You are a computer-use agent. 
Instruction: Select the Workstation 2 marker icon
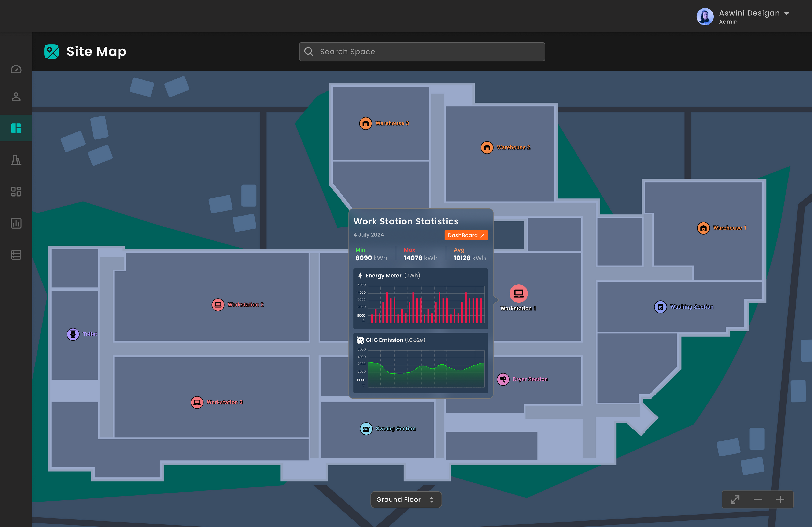point(218,305)
